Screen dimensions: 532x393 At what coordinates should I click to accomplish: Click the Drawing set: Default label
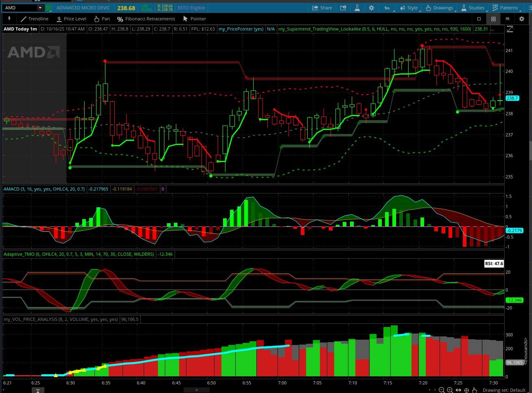pos(504,390)
